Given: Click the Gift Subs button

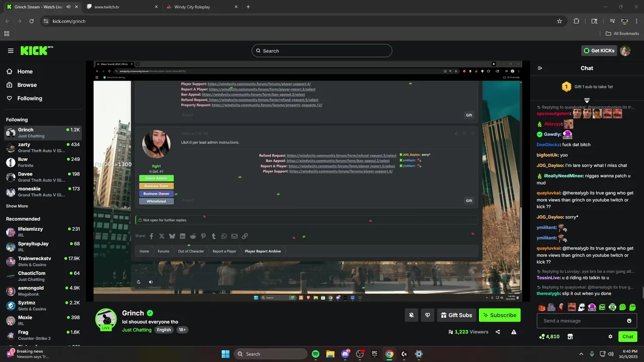Looking at the screenshot, I should (456, 315).
